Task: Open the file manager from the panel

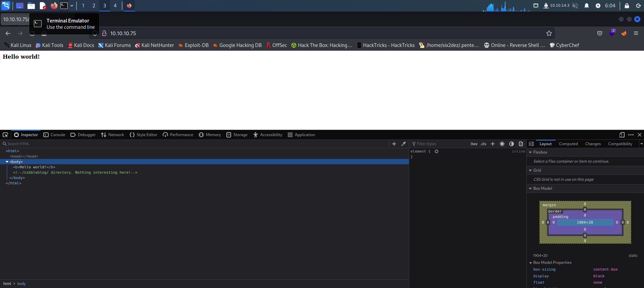Action: coord(31,6)
